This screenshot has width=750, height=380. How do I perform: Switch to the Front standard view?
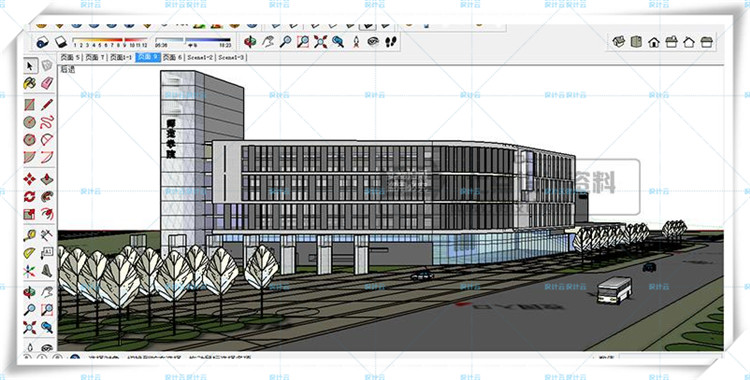(x=654, y=42)
